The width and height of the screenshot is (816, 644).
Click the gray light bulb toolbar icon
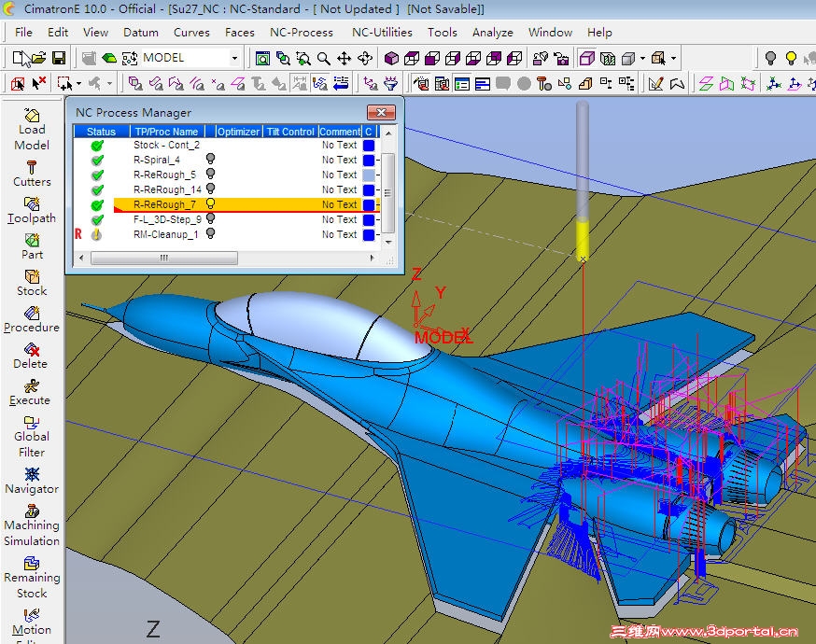point(770,58)
